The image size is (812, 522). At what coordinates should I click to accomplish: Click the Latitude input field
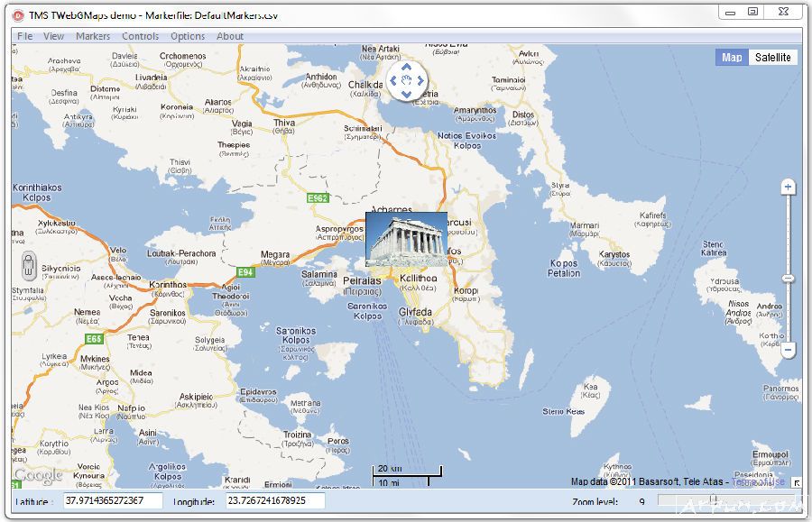[113, 500]
